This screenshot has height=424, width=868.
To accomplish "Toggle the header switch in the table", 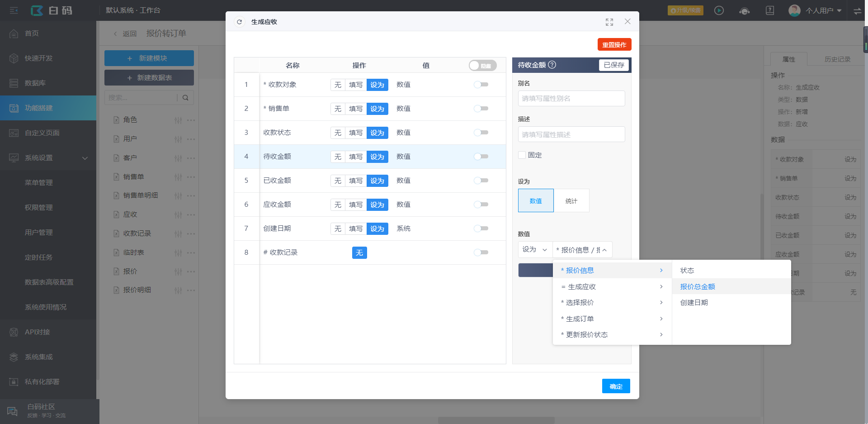I will click(x=482, y=66).
